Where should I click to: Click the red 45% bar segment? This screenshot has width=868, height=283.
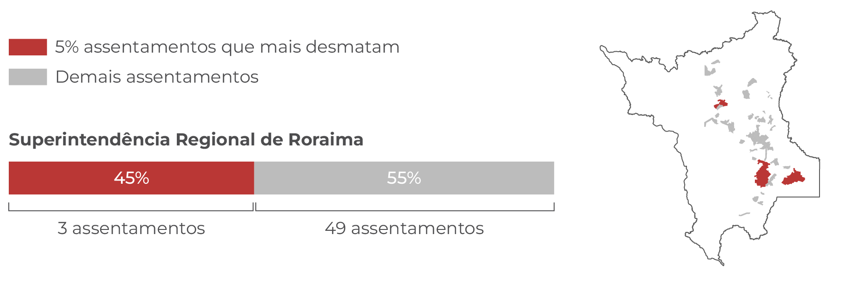(x=131, y=178)
